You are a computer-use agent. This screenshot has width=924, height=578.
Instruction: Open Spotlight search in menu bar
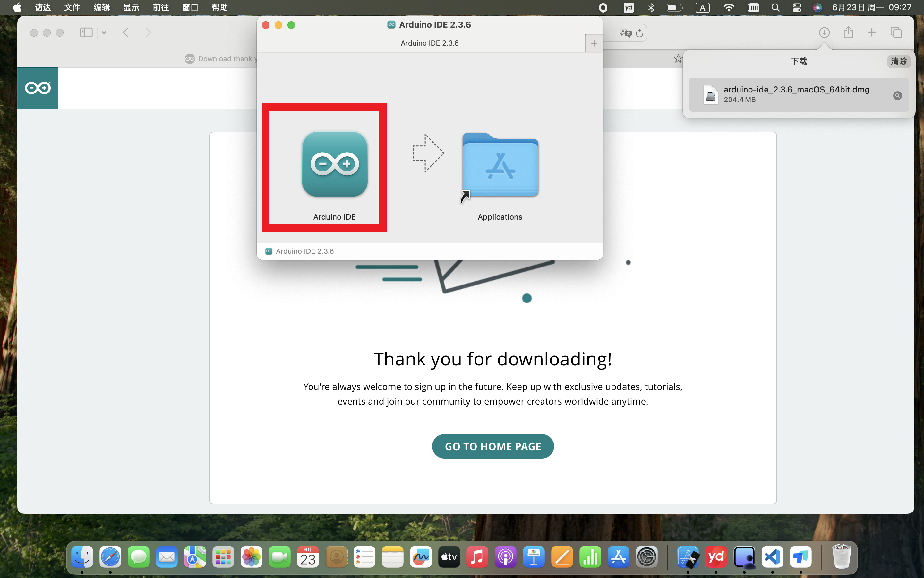coord(775,8)
